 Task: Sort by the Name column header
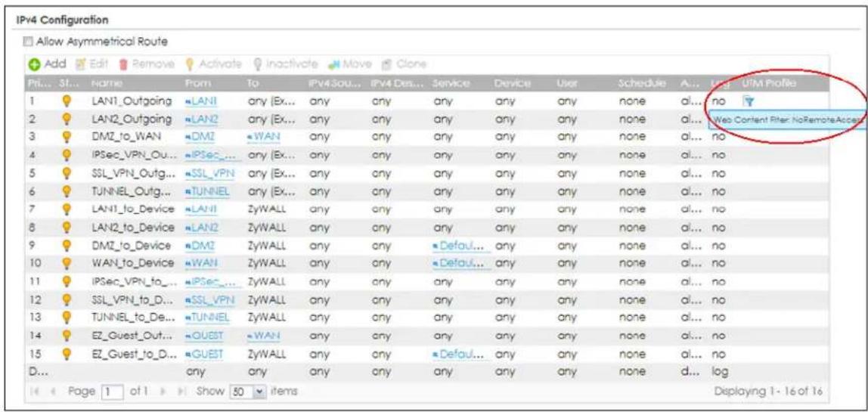pyautogui.click(x=107, y=84)
